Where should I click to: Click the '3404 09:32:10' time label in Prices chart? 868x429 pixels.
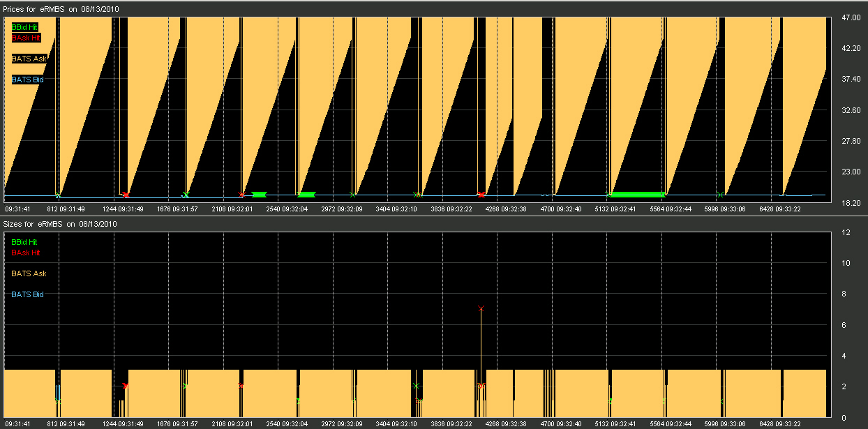396,208
